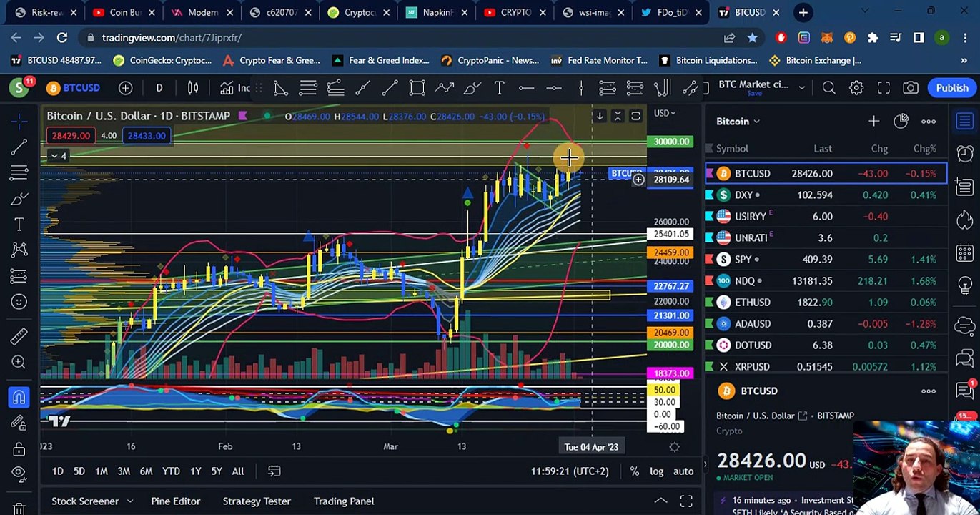
Task: Toggle log scale on price axis
Action: tap(656, 471)
